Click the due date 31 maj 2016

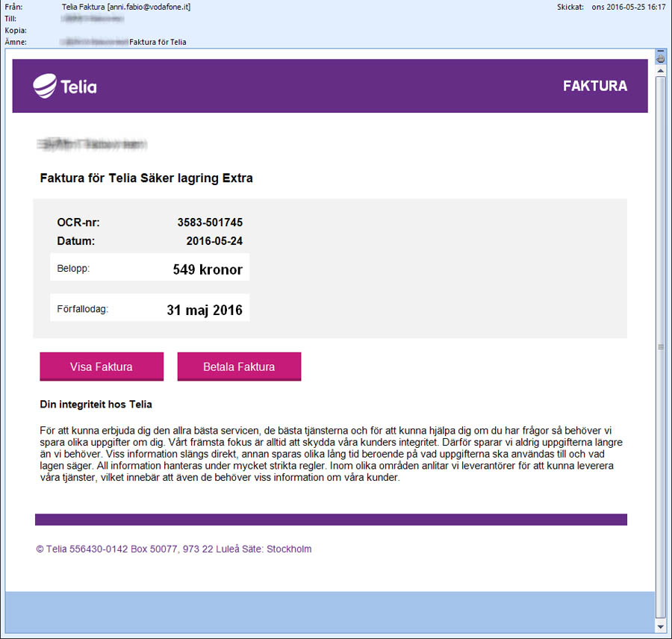[x=205, y=310]
